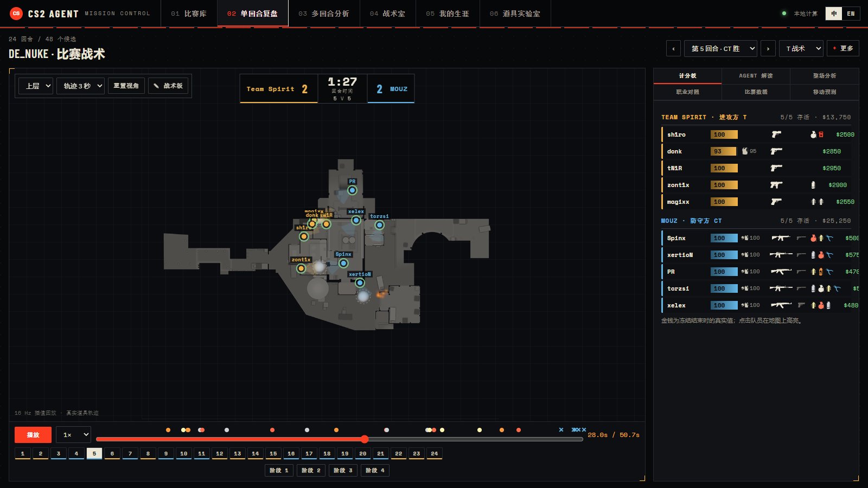
Task: Select PR player marker on the map
Action: [x=352, y=190]
